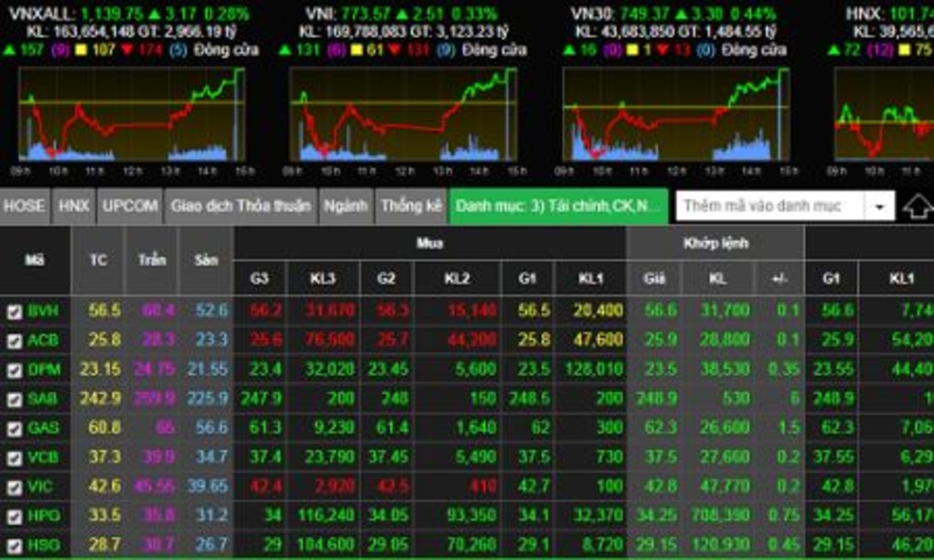
Task: Open the dropdown arrow of the add-symbol box
Action: [880, 206]
